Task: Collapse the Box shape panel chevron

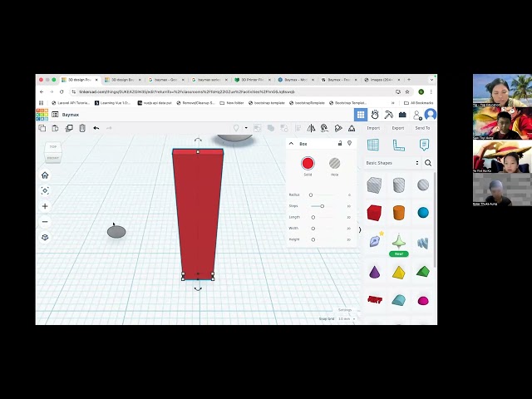Action: click(x=291, y=144)
